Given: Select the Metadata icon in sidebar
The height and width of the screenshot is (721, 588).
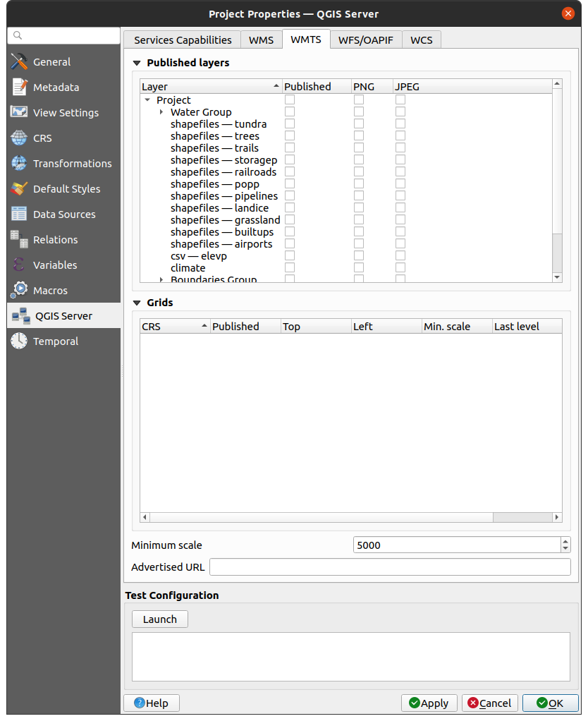Looking at the screenshot, I should tap(20, 87).
